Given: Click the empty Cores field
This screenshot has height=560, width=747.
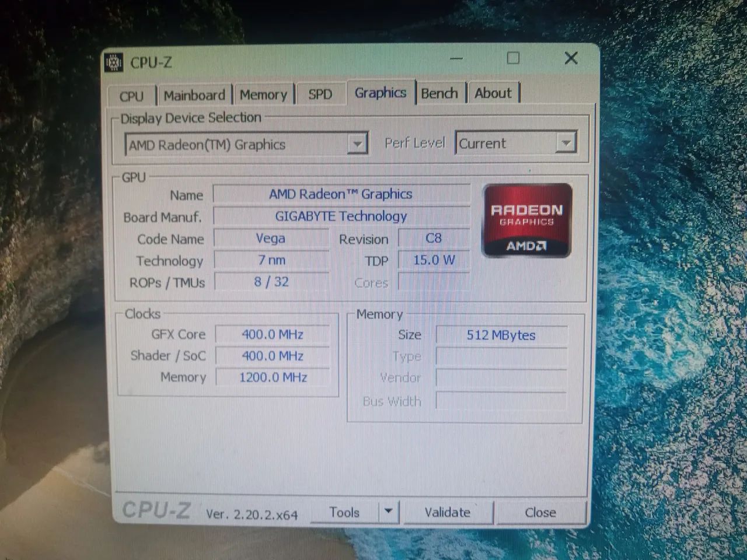Looking at the screenshot, I should pyautogui.click(x=434, y=282).
